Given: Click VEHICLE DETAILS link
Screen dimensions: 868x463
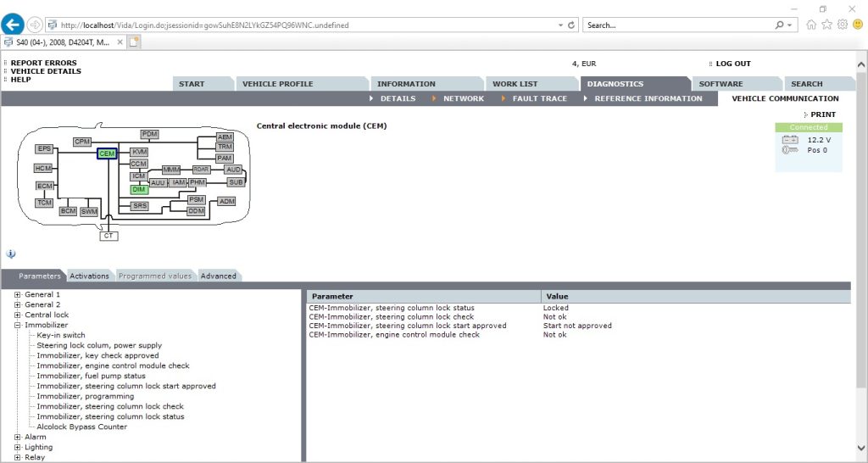Looking at the screenshot, I should coord(46,71).
